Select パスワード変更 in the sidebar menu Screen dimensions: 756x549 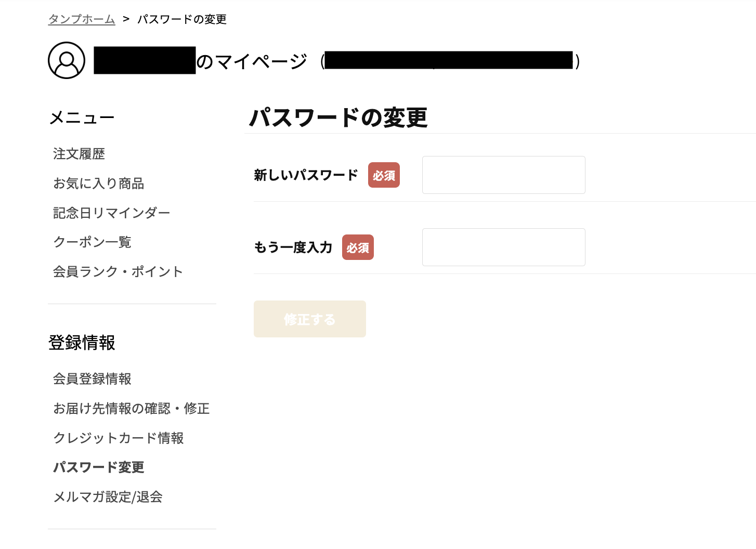[x=99, y=467]
